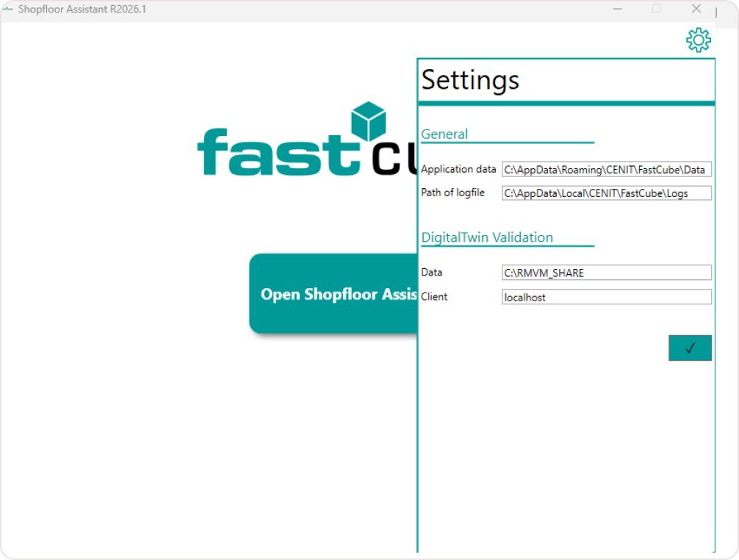Click the settings gear icon
The width and height of the screenshot is (739, 560).
tap(698, 40)
